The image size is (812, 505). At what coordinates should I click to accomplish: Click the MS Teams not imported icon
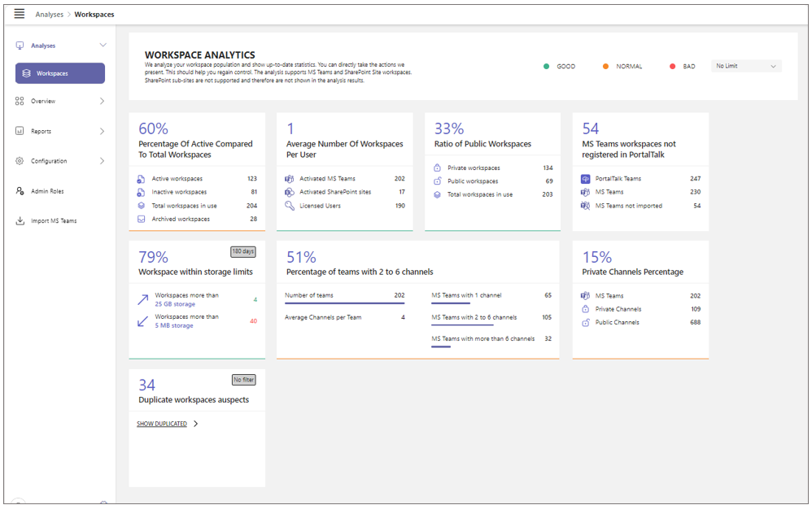pos(585,206)
